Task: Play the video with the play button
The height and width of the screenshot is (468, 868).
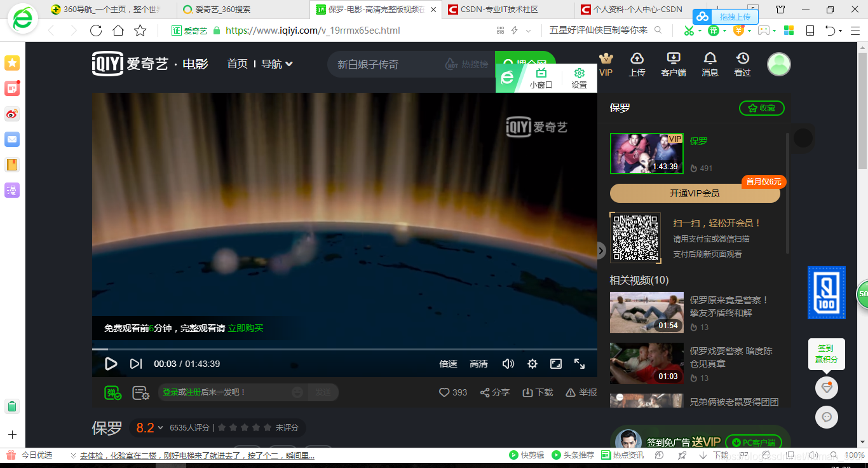Action: pyautogui.click(x=111, y=364)
